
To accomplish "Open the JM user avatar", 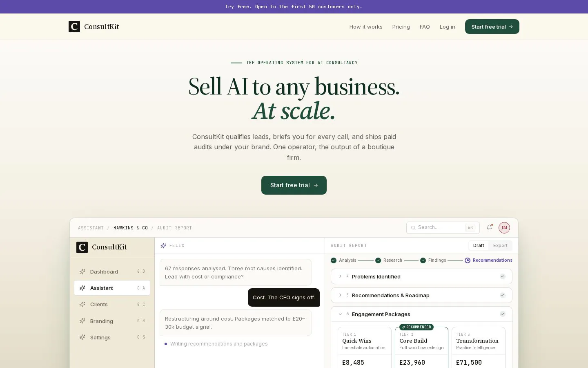I will (x=504, y=227).
